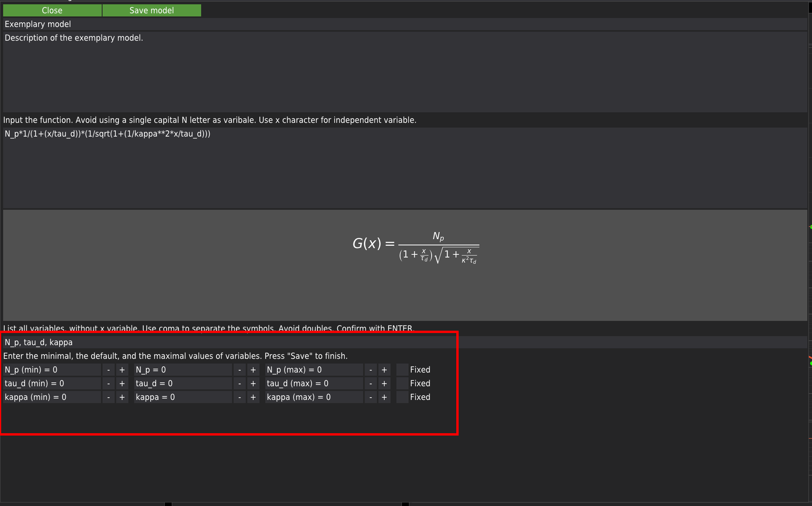
Task: Click the function formula input field
Action: 405,167
